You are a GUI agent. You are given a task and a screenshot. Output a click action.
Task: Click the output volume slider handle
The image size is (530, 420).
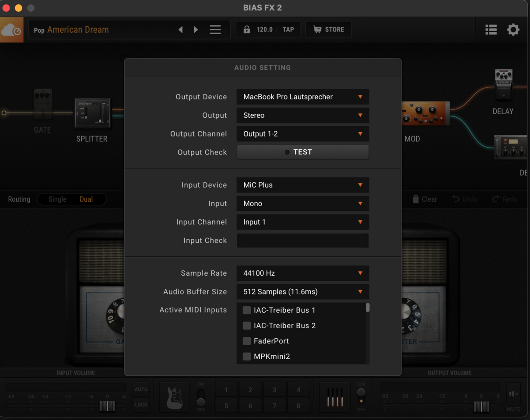pyautogui.click(x=481, y=406)
